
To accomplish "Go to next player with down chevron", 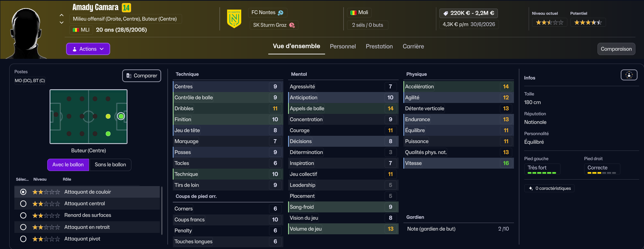I will [x=62, y=23].
